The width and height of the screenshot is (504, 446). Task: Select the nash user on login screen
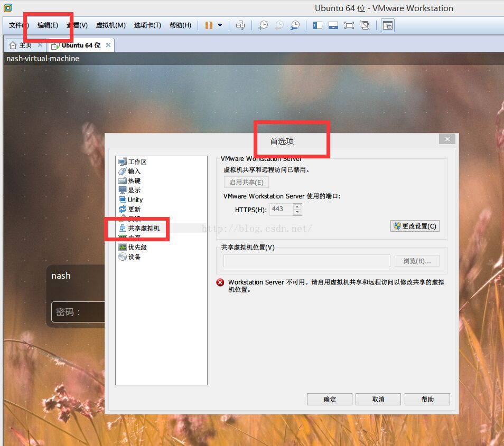coord(61,276)
